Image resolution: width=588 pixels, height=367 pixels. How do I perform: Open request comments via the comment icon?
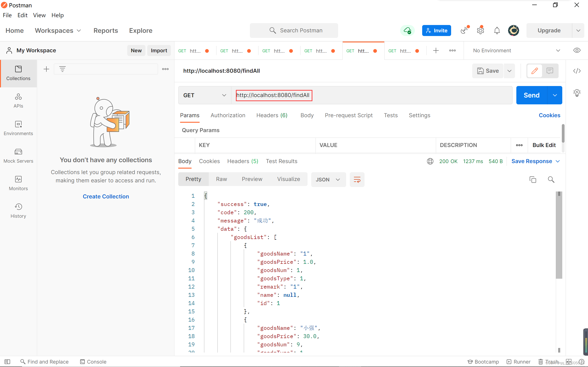coord(549,71)
